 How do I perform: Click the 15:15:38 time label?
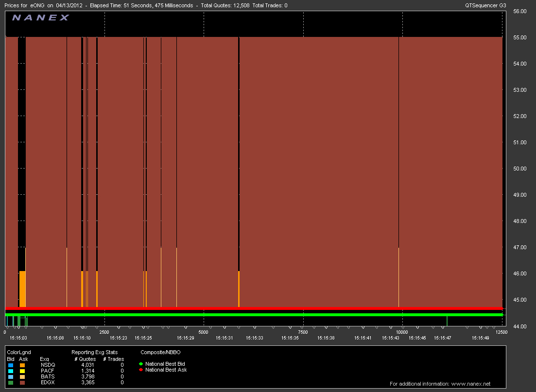coord(326,338)
